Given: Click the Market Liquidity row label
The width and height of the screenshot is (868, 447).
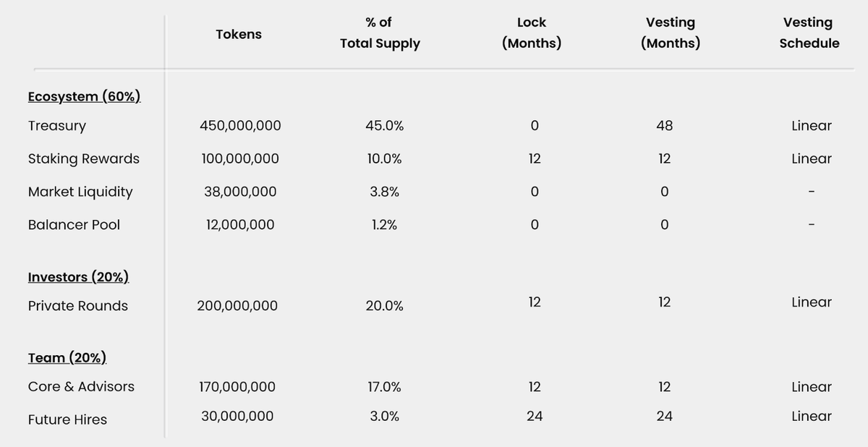Looking at the screenshot, I should 80,192.
